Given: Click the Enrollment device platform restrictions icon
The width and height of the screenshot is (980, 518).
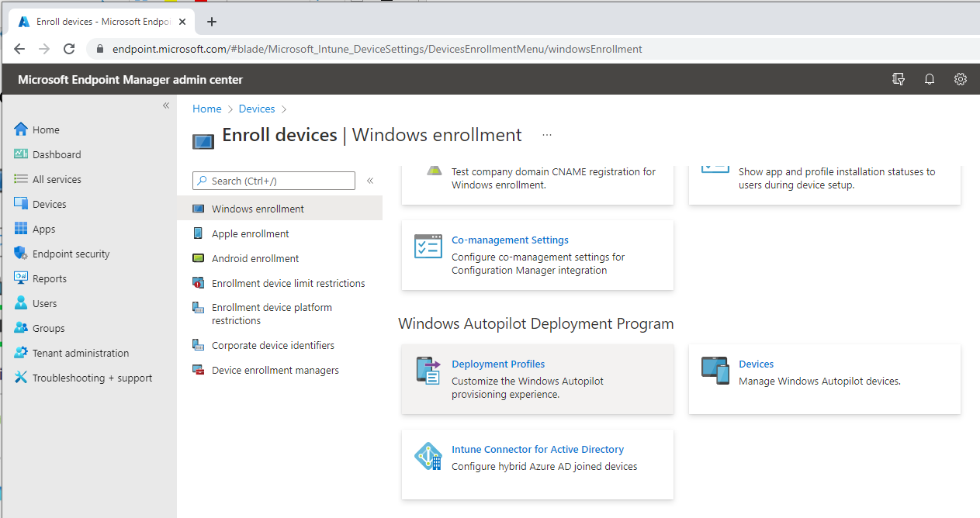Looking at the screenshot, I should 198,308.
